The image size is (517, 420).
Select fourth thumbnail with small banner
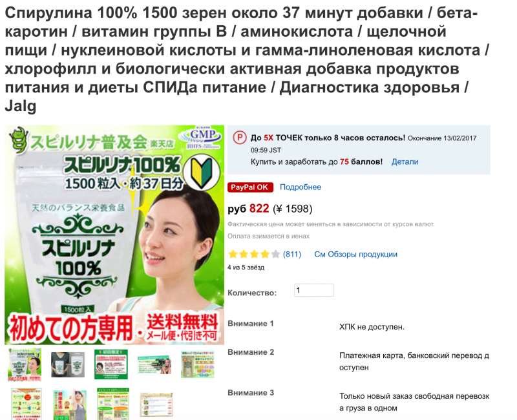pos(154,364)
